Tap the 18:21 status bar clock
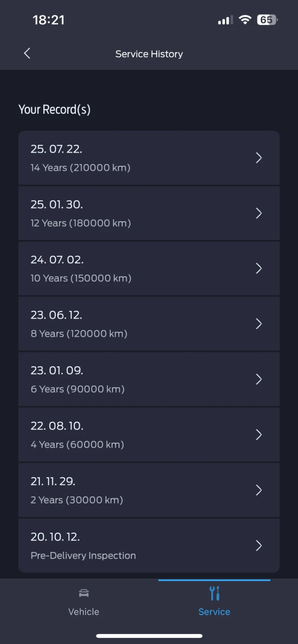 click(48, 20)
